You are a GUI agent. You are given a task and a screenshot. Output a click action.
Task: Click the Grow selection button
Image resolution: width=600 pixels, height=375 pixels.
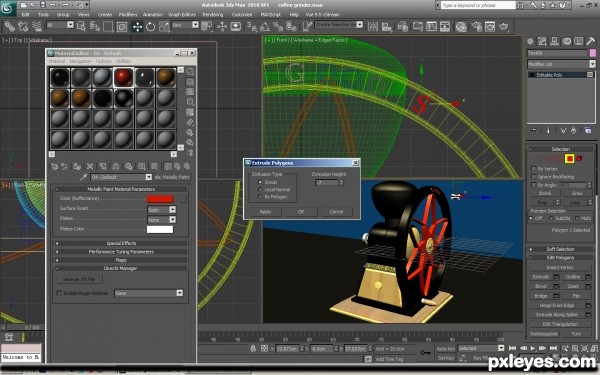click(x=577, y=193)
